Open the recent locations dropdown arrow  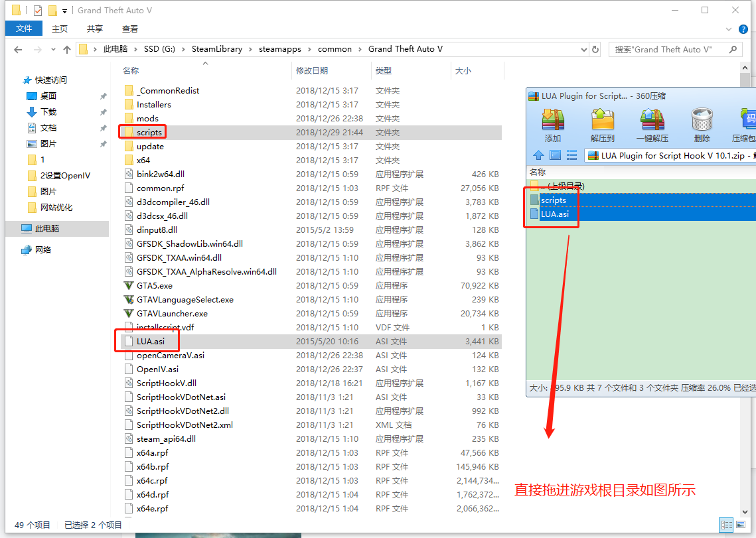(x=53, y=49)
